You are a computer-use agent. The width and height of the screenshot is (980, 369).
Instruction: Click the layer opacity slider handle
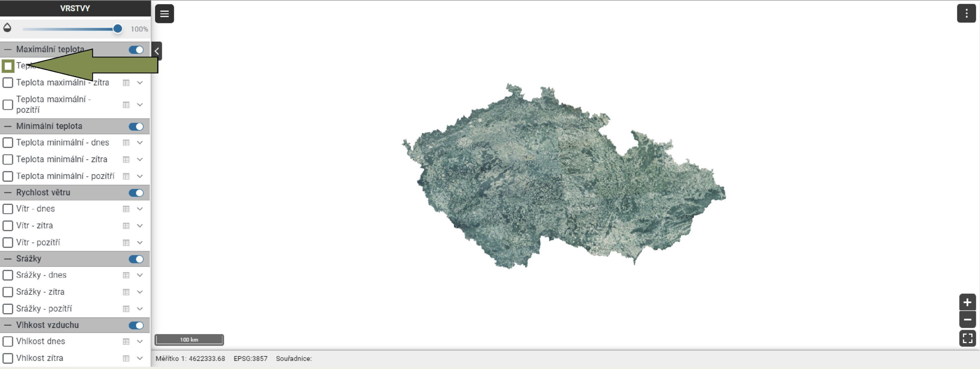point(118,29)
